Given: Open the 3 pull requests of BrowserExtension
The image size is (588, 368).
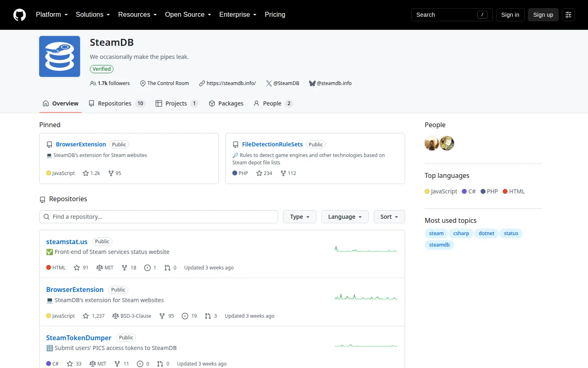Looking at the screenshot, I should pos(211,316).
